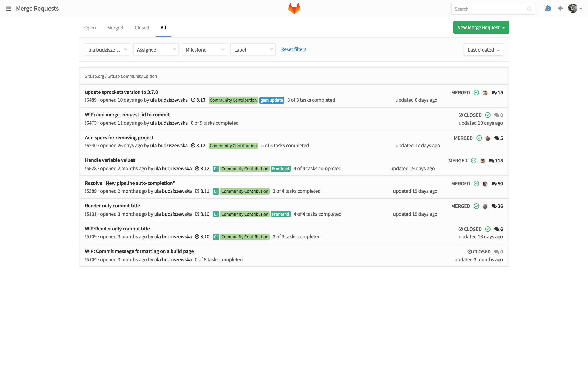Open the hamburger sidebar menu

(x=8, y=9)
